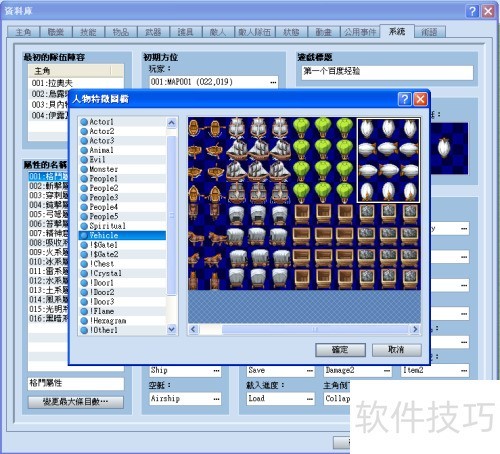Open the starting position MAP001 ellipsis
The height and width of the screenshot is (454, 500).
[x=273, y=82]
